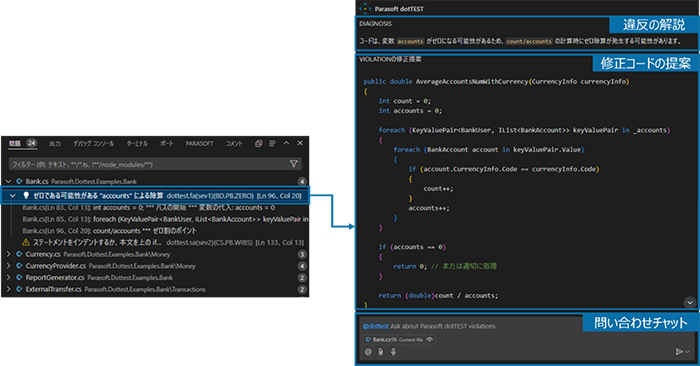Open the コメント tab

(x=234, y=143)
